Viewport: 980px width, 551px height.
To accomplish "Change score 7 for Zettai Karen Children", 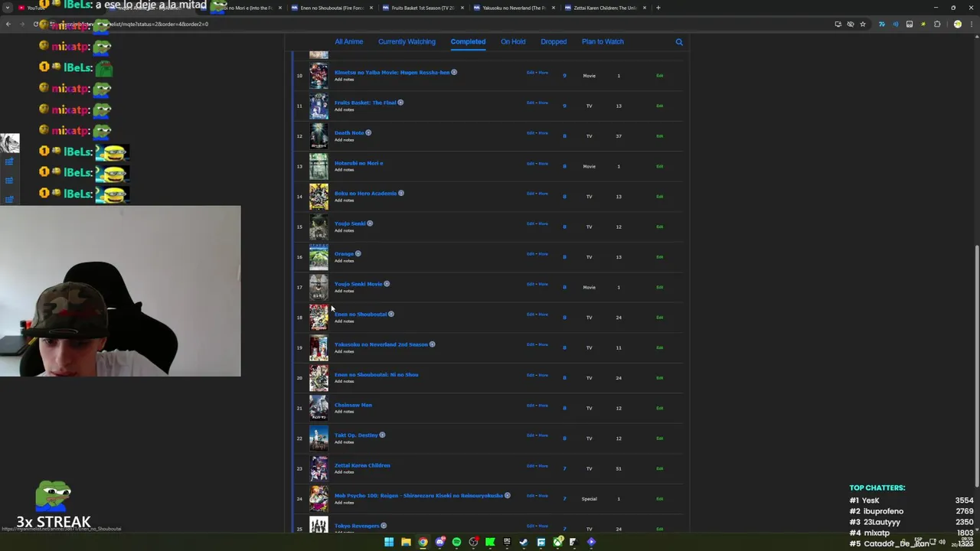I will (x=564, y=468).
